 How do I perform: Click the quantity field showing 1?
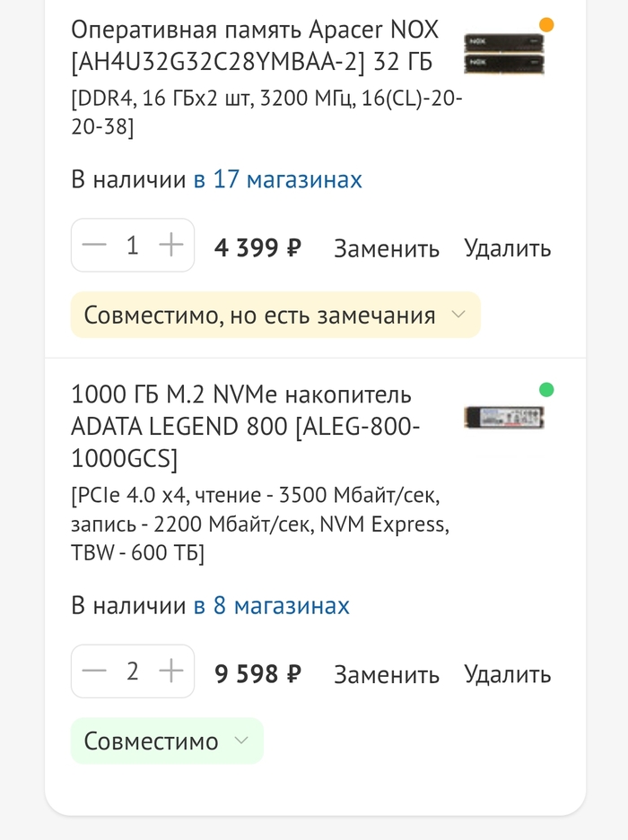pos(133,245)
